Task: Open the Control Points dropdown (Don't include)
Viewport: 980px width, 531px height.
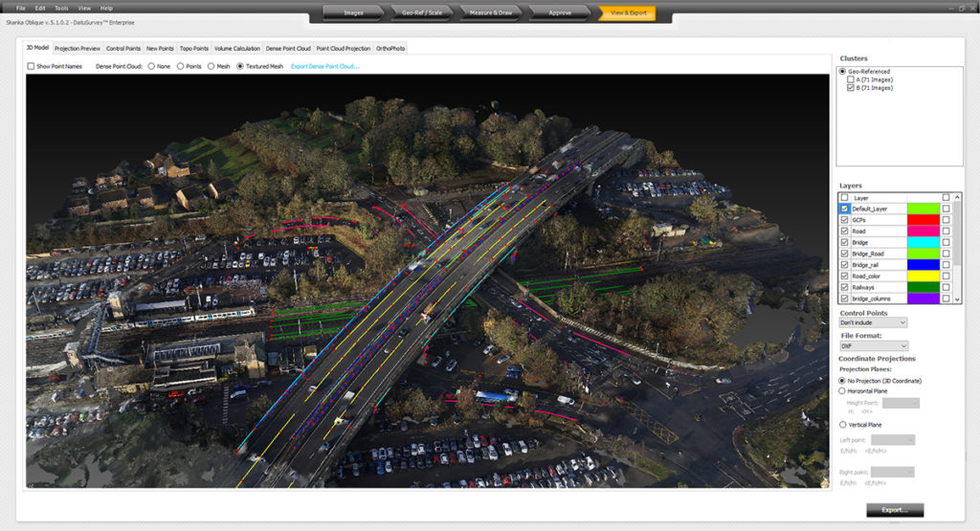Action: 873,323
